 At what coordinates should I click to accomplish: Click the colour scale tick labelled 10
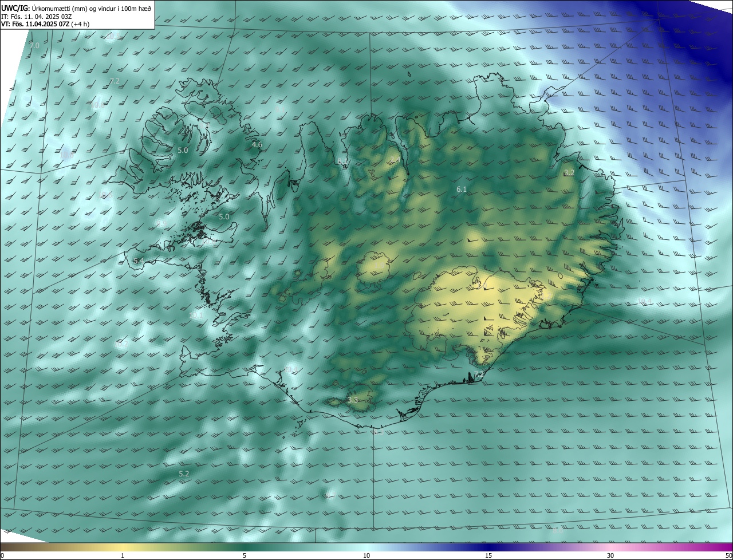[x=366, y=555]
